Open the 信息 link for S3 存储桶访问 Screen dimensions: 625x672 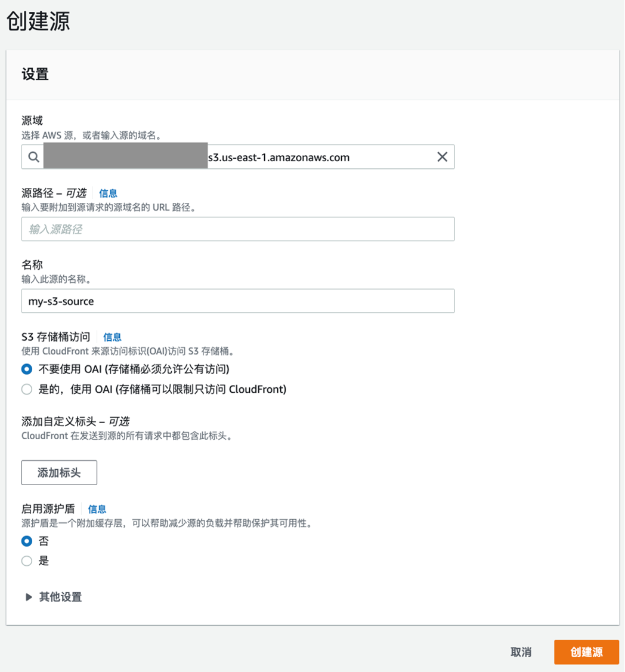point(112,337)
